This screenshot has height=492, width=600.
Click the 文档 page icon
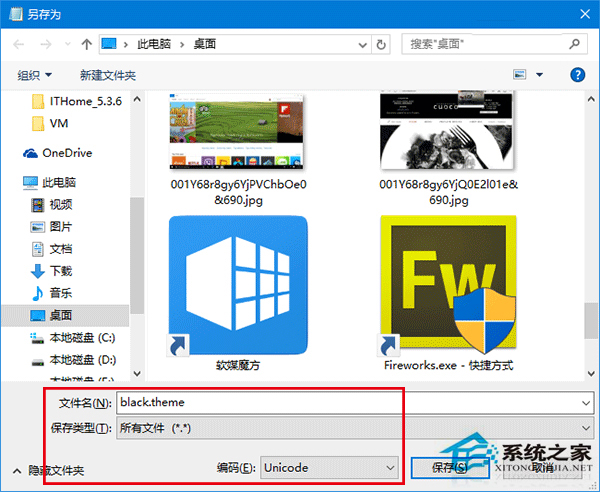click(38, 249)
